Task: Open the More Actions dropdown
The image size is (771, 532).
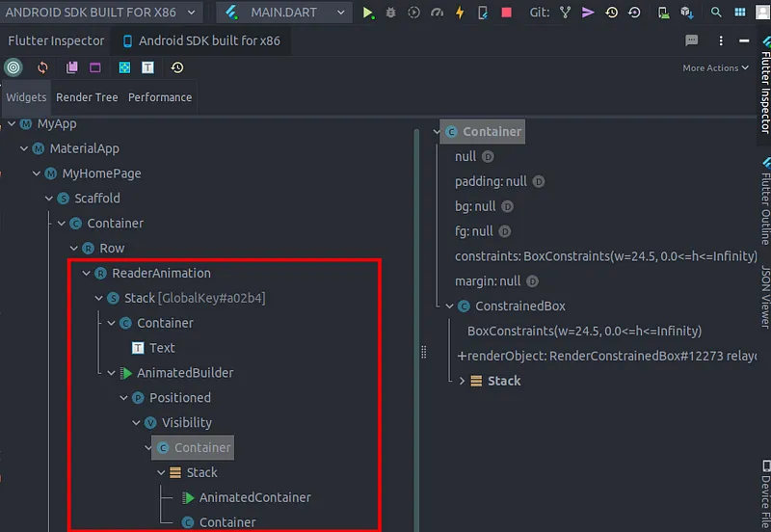Action: click(x=715, y=67)
